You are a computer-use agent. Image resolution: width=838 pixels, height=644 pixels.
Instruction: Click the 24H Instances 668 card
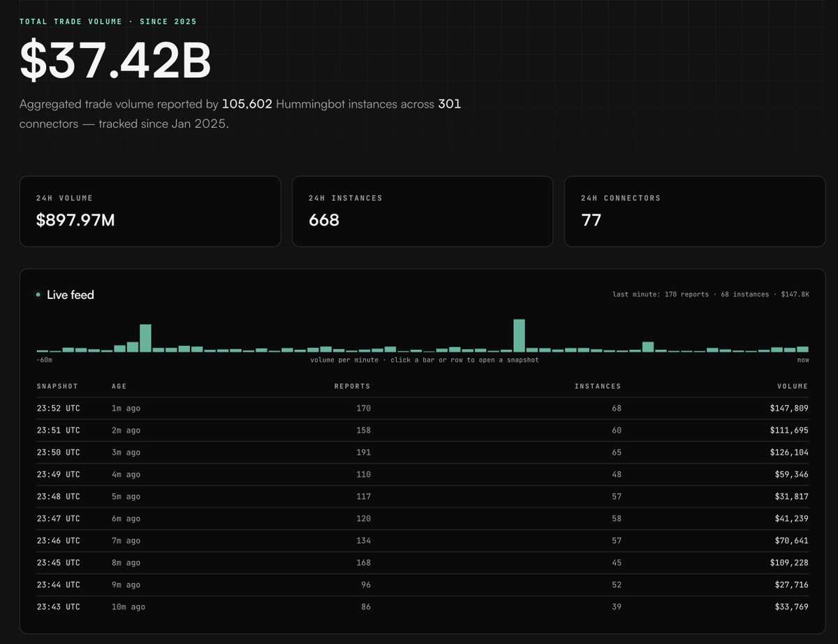pyautogui.click(x=422, y=212)
